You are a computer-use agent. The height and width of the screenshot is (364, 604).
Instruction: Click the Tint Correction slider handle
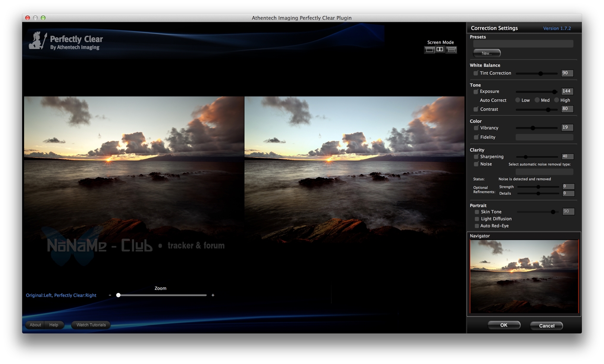pos(540,74)
